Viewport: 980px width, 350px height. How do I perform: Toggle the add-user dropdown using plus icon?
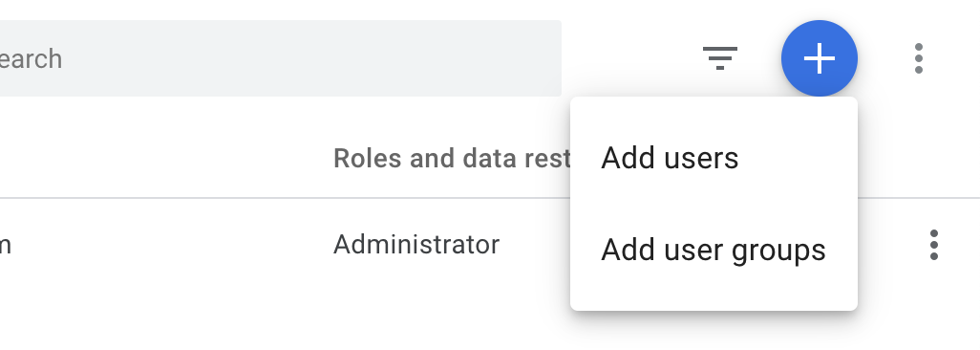(820, 58)
